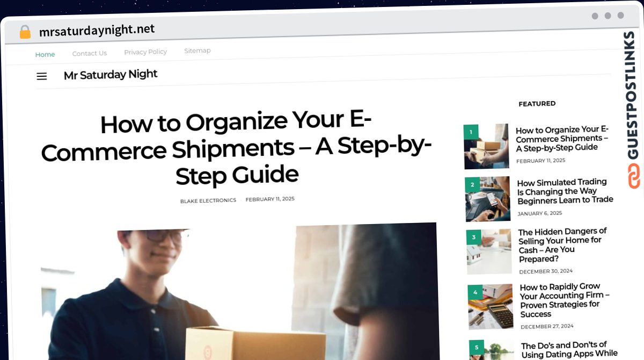644x360 pixels.
Task: Open the Home menu item
Action: pyautogui.click(x=45, y=54)
